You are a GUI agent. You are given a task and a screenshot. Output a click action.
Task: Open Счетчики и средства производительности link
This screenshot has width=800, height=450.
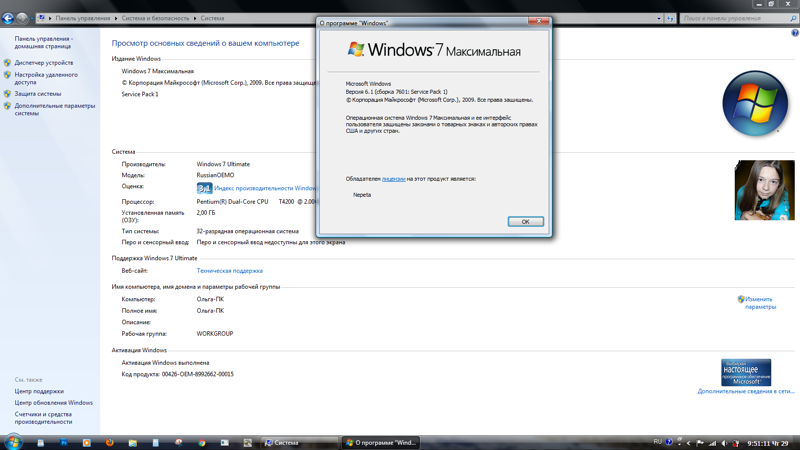coord(43,418)
